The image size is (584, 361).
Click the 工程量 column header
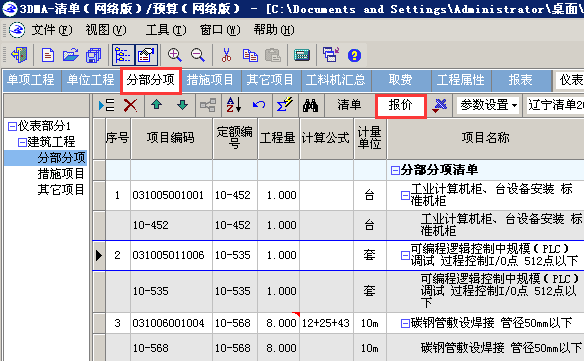tap(278, 139)
